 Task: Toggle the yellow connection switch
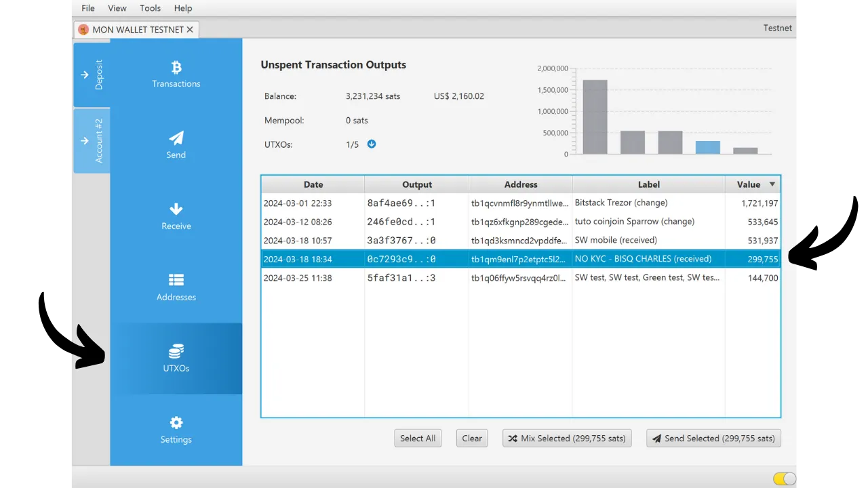(784, 479)
